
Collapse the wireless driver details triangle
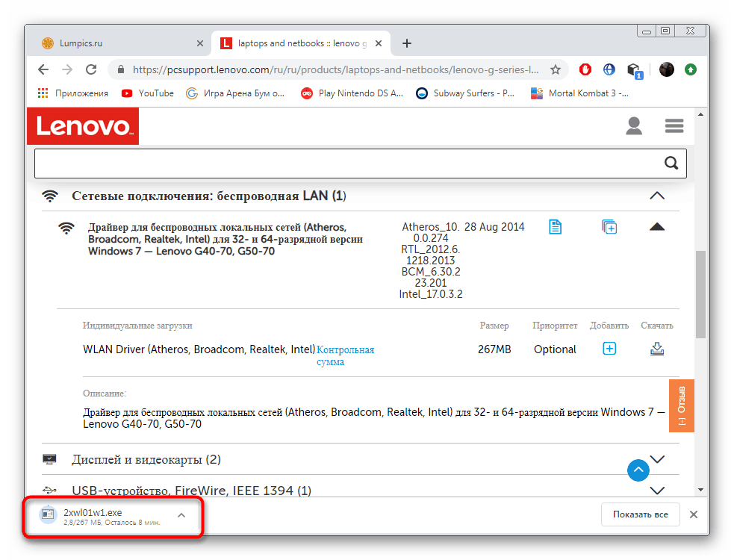pyautogui.click(x=657, y=227)
